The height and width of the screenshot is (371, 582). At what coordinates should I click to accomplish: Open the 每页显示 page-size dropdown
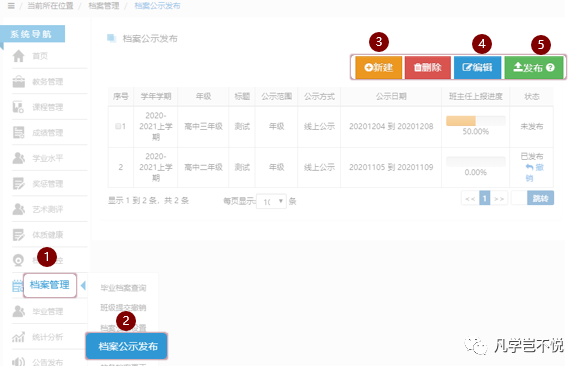point(271,201)
